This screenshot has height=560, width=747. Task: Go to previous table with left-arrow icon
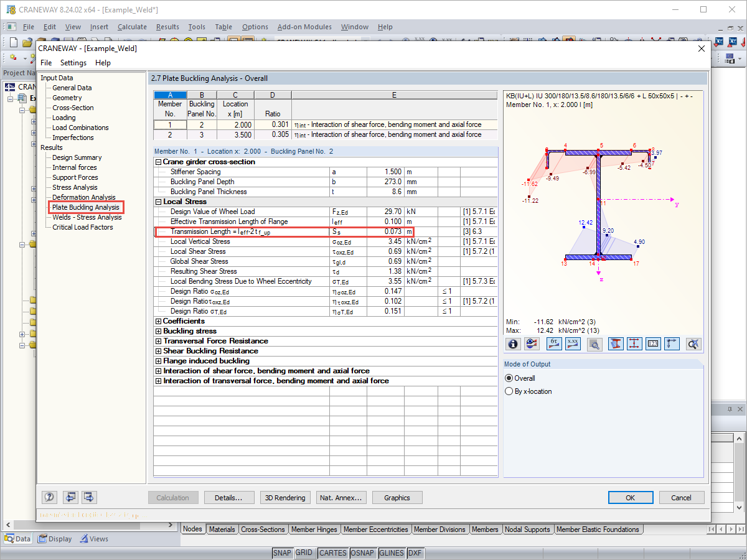(70, 497)
